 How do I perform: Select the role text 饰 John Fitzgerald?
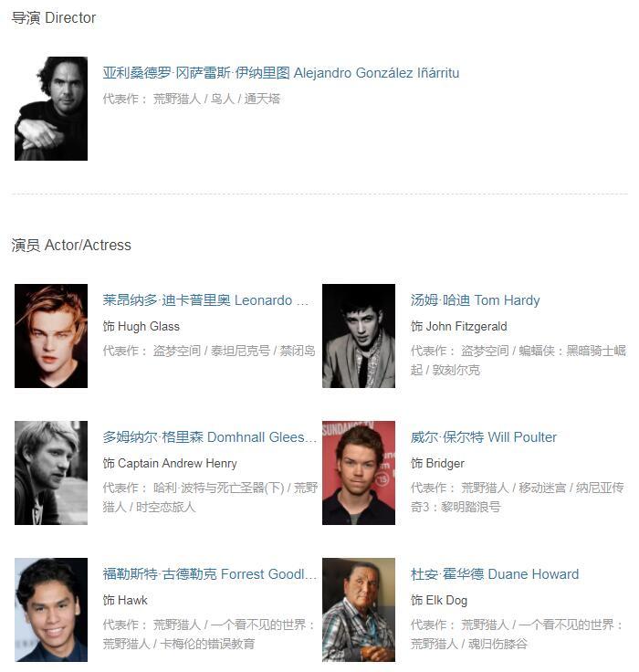click(458, 326)
